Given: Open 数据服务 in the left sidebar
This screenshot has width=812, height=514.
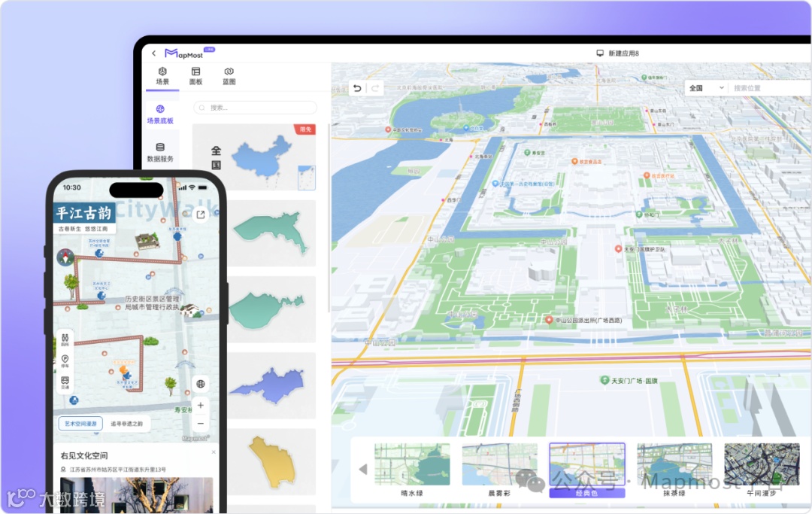Looking at the screenshot, I should coord(160,152).
